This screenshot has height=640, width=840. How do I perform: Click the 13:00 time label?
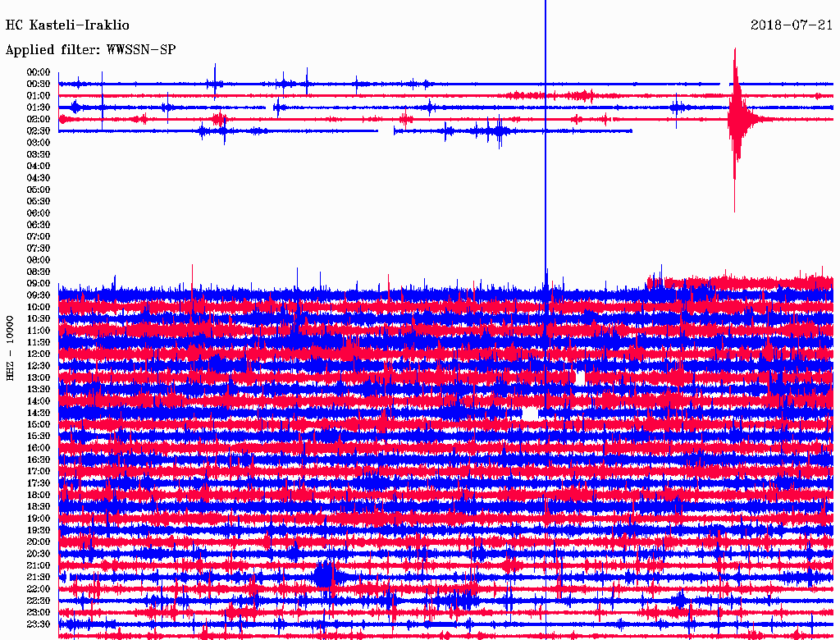tap(39, 377)
